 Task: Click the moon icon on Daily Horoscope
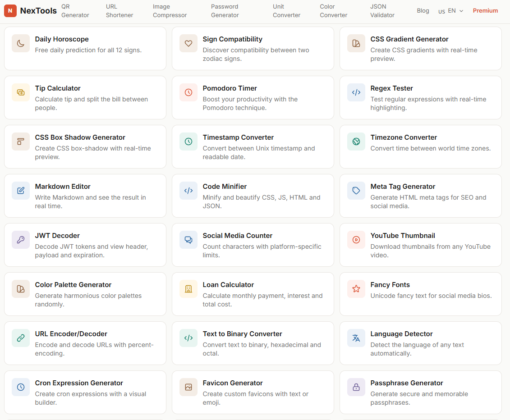coord(20,43)
